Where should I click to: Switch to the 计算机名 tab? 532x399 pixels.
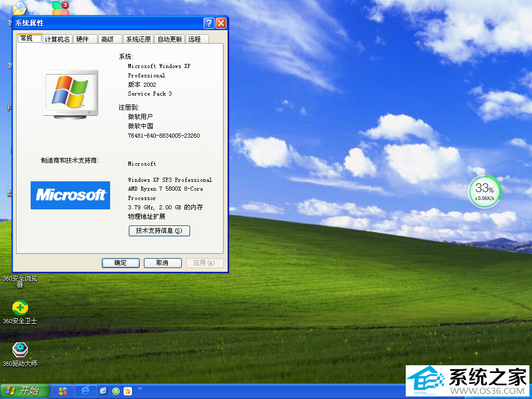[x=57, y=39]
